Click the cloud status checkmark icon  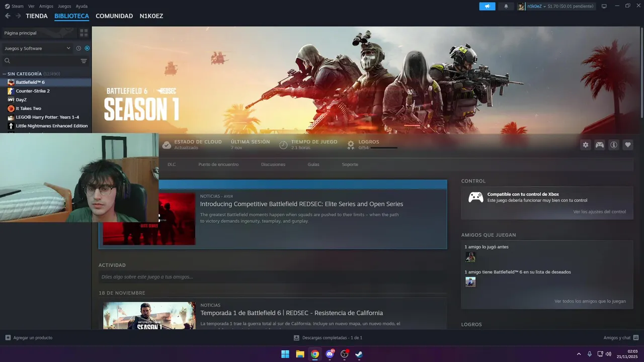(167, 145)
